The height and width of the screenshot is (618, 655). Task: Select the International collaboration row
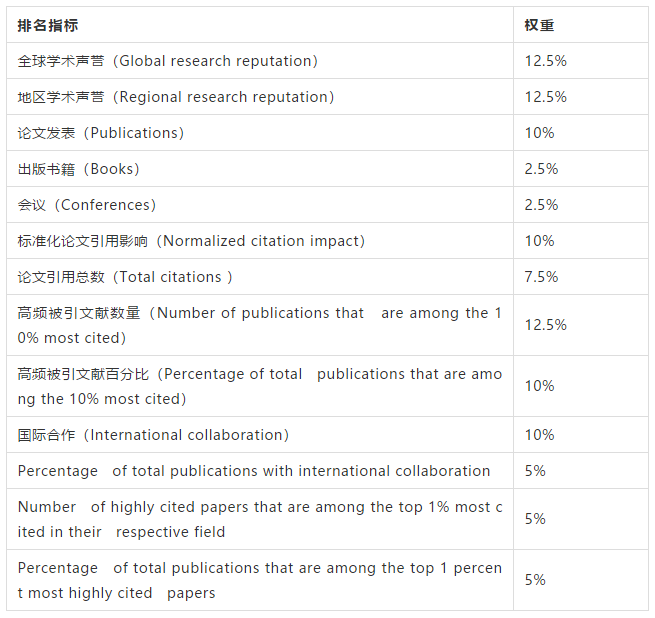pyautogui.click(x=328, y=435)
